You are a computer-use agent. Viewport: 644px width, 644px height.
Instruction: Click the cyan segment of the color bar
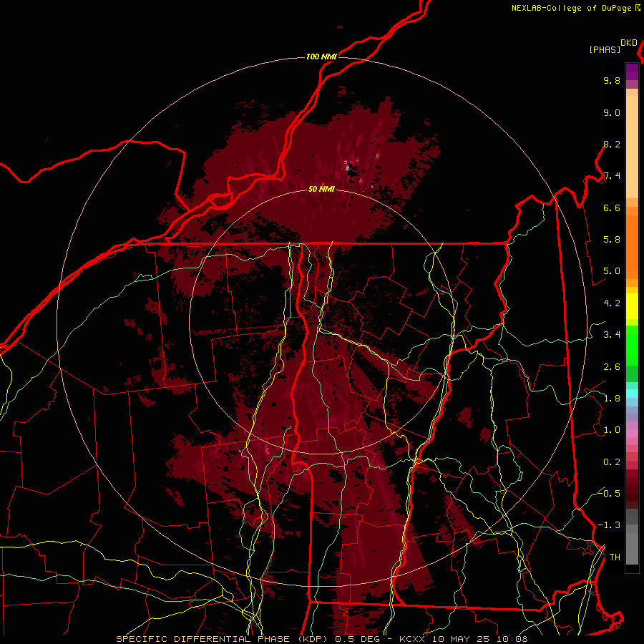[632, 394]
